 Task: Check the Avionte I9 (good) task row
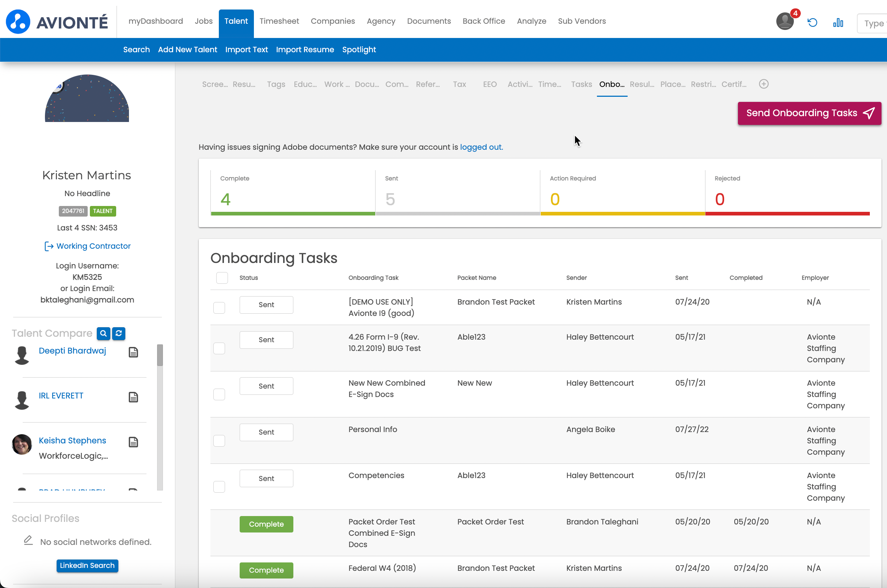(x=219, y=308)
